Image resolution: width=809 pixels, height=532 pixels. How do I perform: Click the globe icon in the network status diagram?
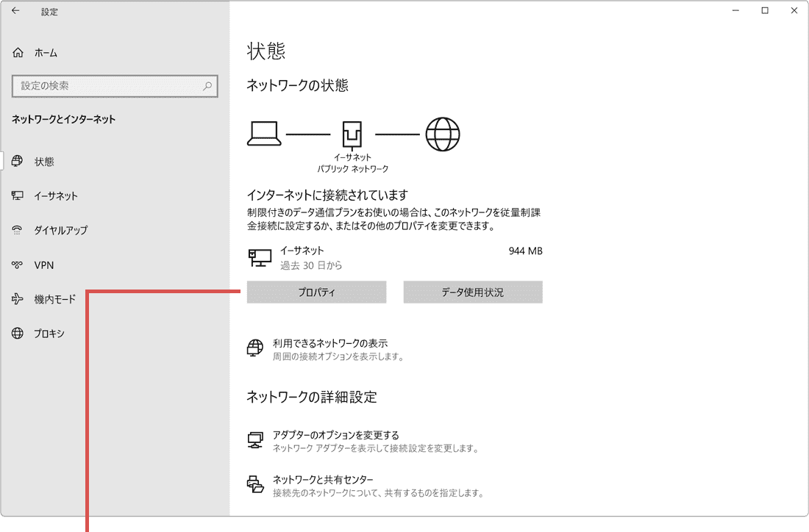point(443,134)
